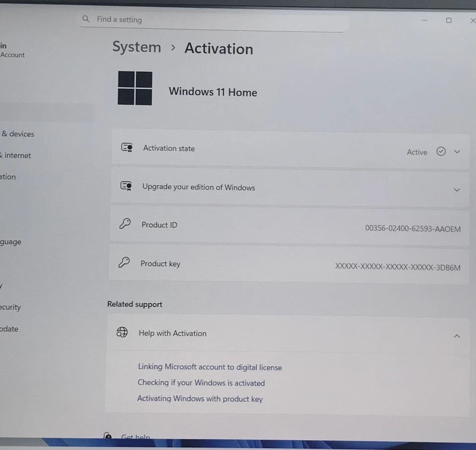Image resolution: width=476 pixels, height=450 pixels.
Task: Click the Get help link
Action: [x=135, y=436]
